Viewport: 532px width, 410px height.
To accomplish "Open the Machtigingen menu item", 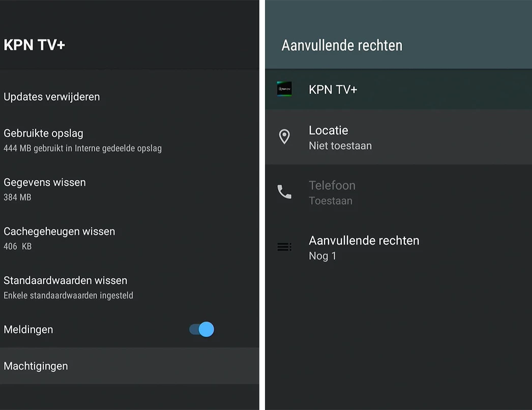I will tap(130, 366).
